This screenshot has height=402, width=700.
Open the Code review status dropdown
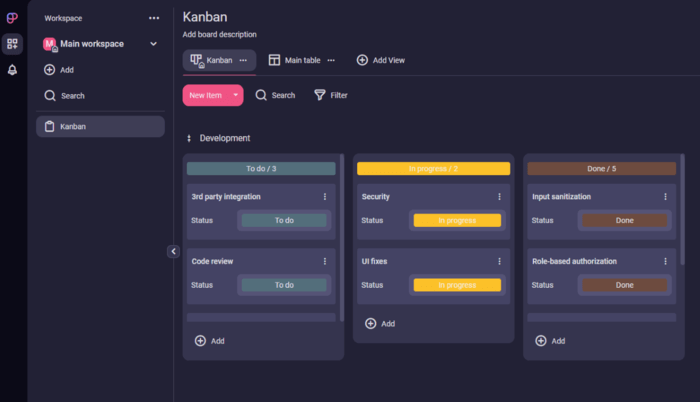point(285,285)
